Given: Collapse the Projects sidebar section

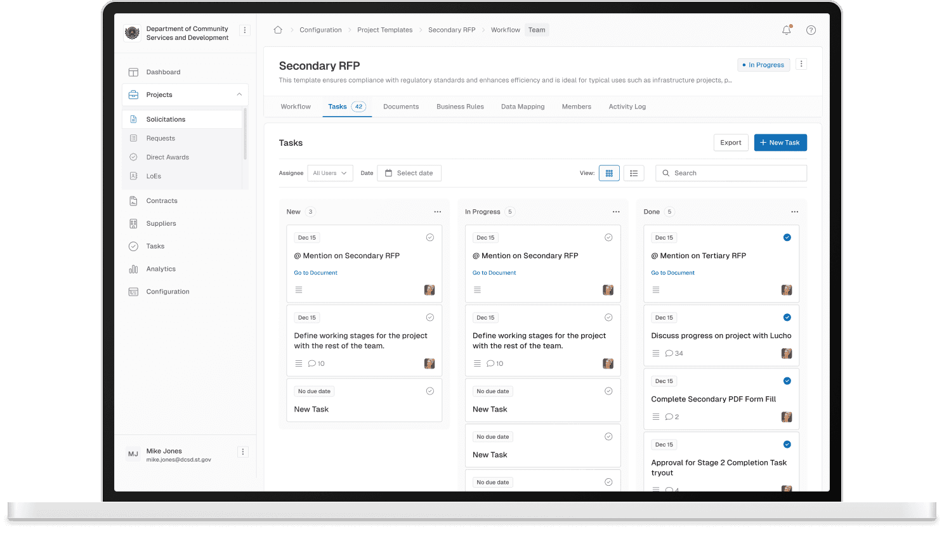Looking at the screenshot, I should [239, 94].
